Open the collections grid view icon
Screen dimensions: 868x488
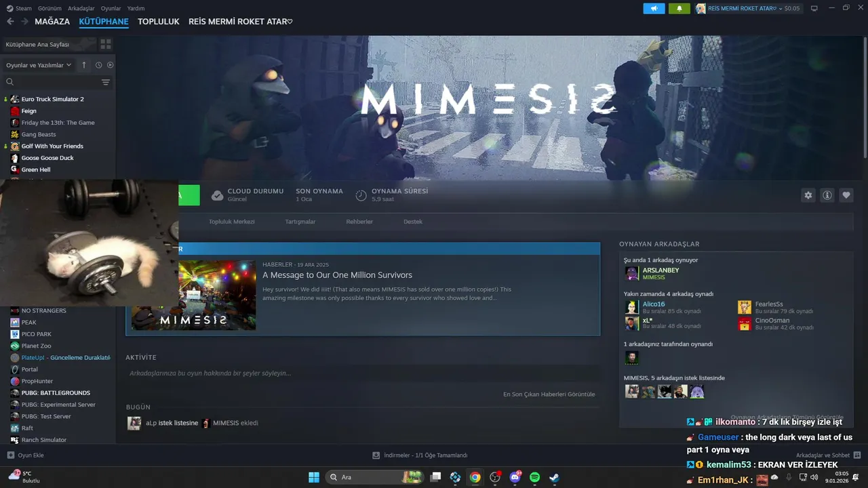[x=106, y=44]
